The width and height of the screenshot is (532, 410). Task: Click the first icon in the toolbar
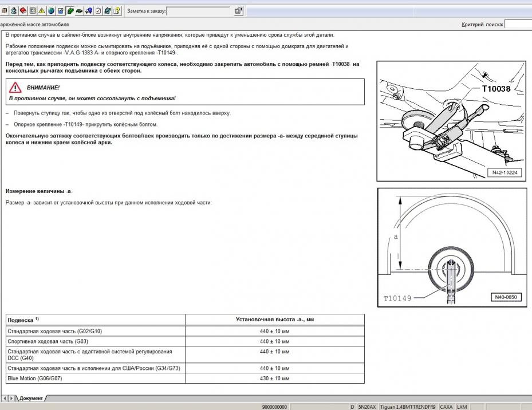(x=4, y=11)
